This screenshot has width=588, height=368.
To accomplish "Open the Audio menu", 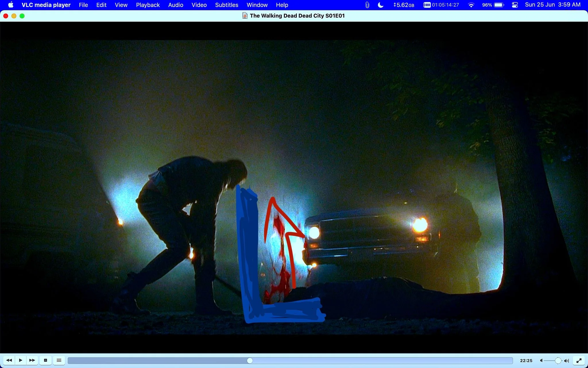I will click(x=176, y=5).
